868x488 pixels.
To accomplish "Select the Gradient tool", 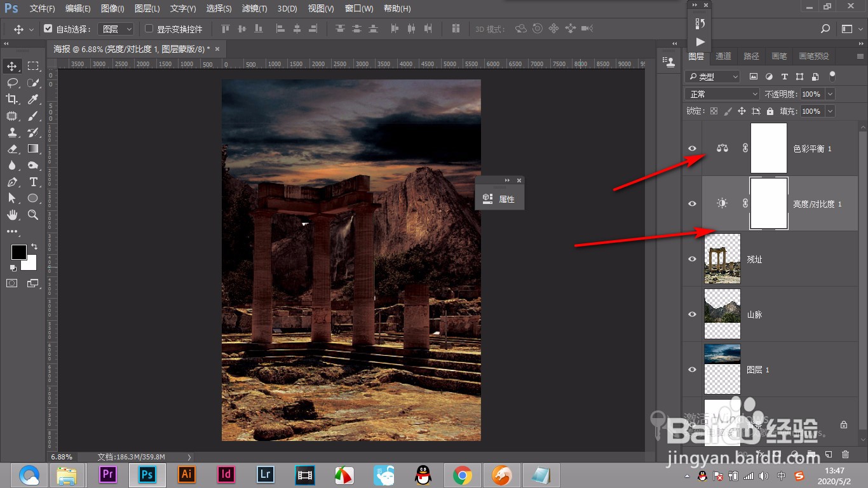I will (x=33, y=149).
